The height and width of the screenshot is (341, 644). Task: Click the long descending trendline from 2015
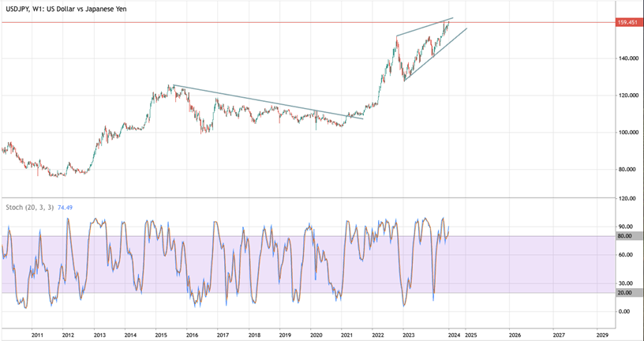pyautogui.click(x=268, y=102)
